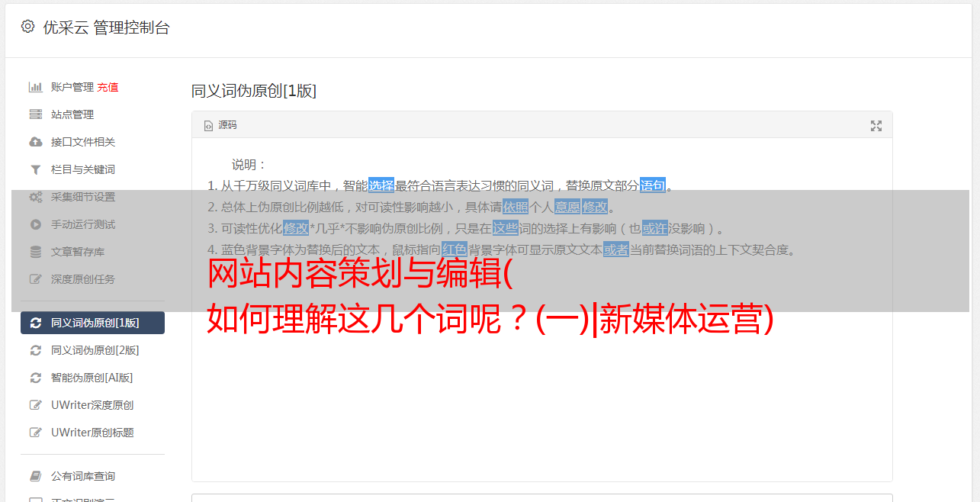Click the bar chart icon for 账户管理
The height and width of the screenshot is (502, 980).
35,87
